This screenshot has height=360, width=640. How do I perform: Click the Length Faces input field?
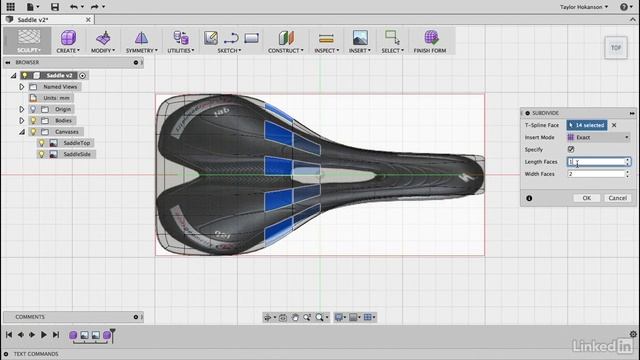[x=599, y=162]
